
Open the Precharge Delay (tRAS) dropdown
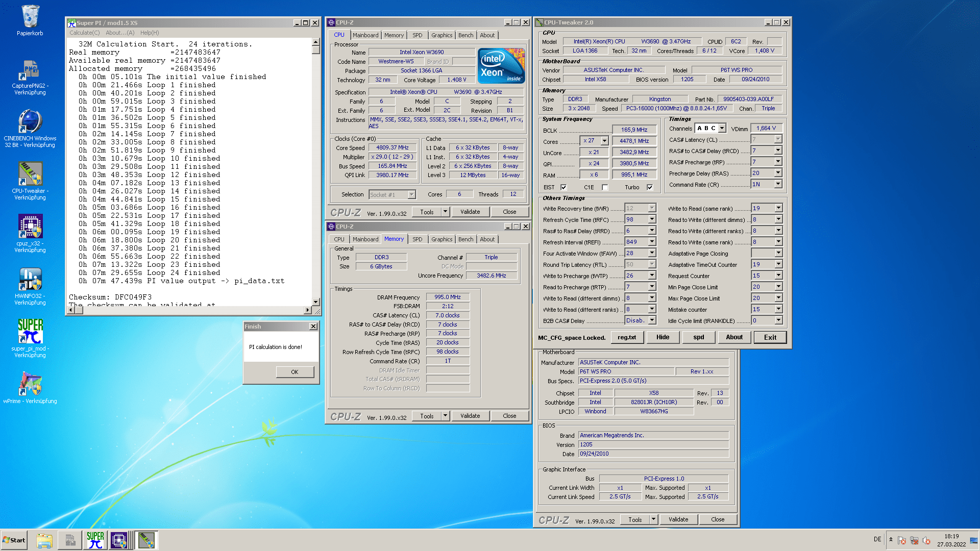pos(778,173)
